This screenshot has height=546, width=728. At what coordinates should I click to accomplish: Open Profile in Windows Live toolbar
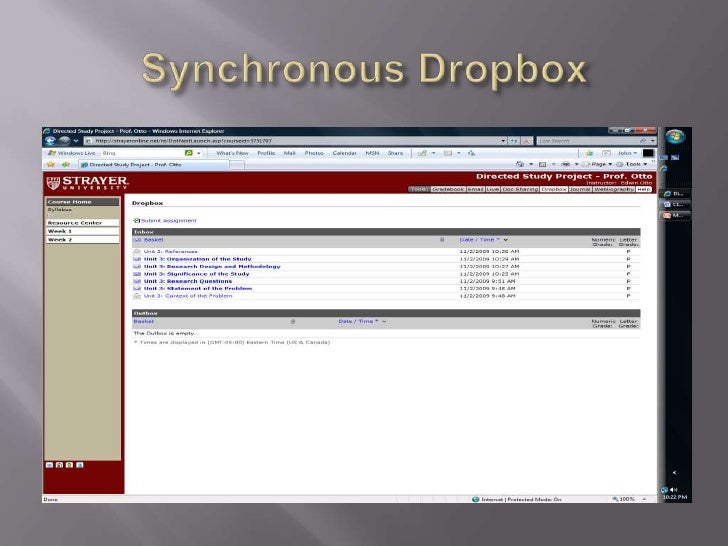click(266, 153)
